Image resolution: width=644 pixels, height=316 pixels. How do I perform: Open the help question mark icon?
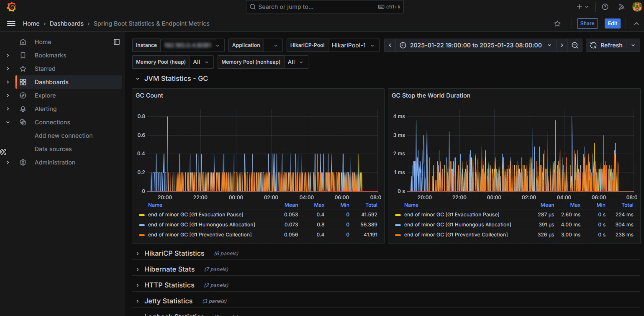[605, 7]
